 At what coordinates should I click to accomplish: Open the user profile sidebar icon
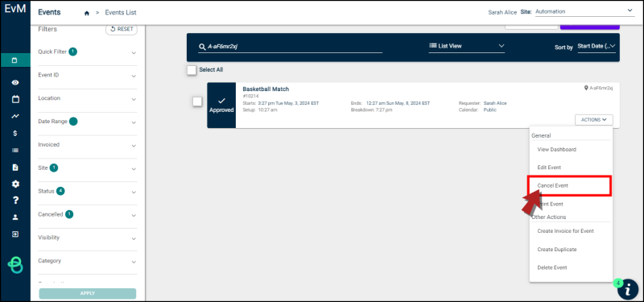click(15, 217)
